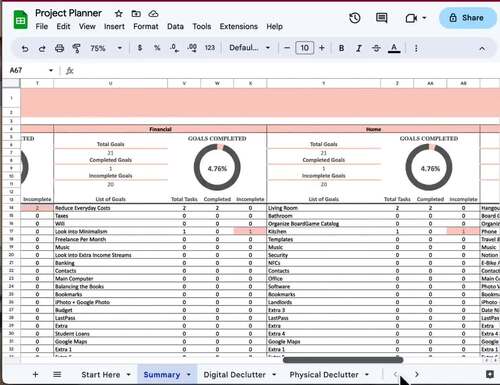This screenshot has height=385, width=500.
Task: Open the Digital Declutter tab options arrow
Action: 274,375
